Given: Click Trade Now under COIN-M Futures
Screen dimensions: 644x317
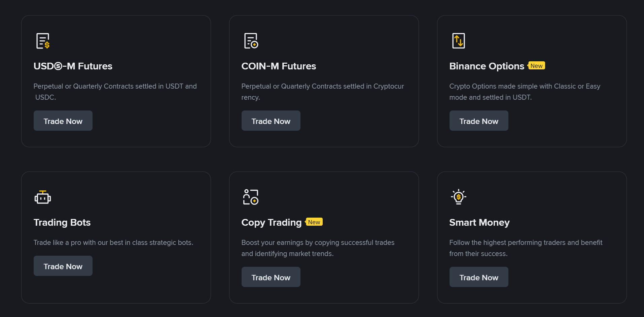Looking at the screenshot, I should pyautogui.click(x=271, y=121).
